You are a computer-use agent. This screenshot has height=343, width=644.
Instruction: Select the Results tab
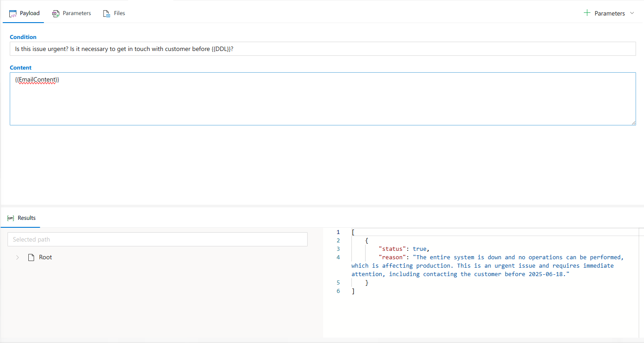coord(21,218)
